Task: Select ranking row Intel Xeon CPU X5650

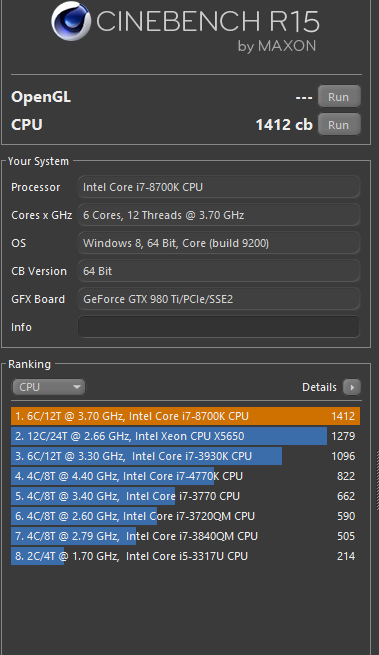Action: click(x=185, y=436)
